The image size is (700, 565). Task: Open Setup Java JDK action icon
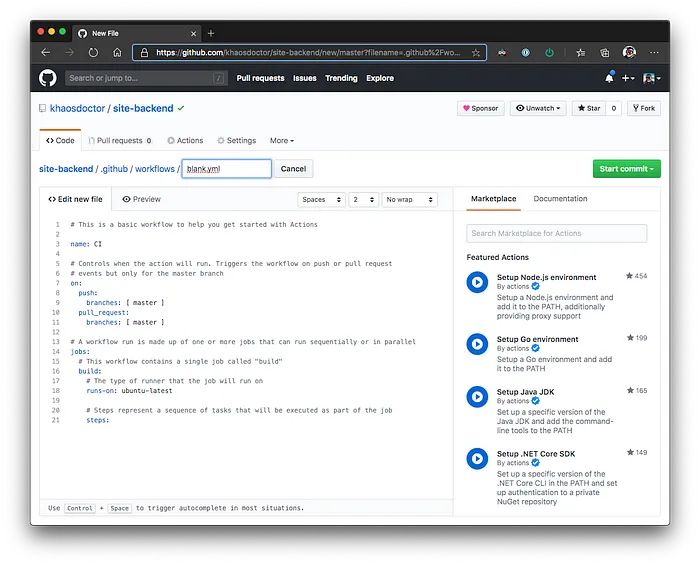pos(477,397)
